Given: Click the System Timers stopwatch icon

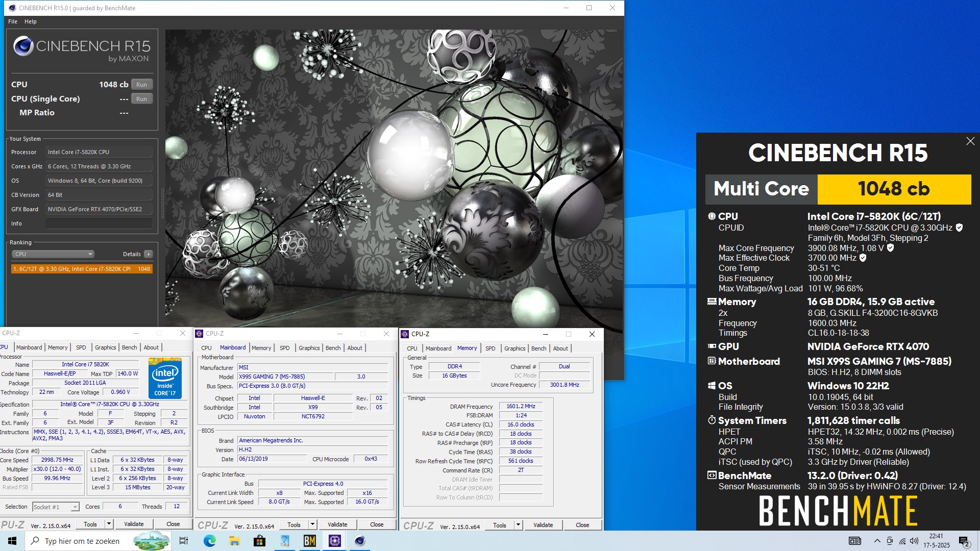Looking at the screenshot, I should 712,420.
